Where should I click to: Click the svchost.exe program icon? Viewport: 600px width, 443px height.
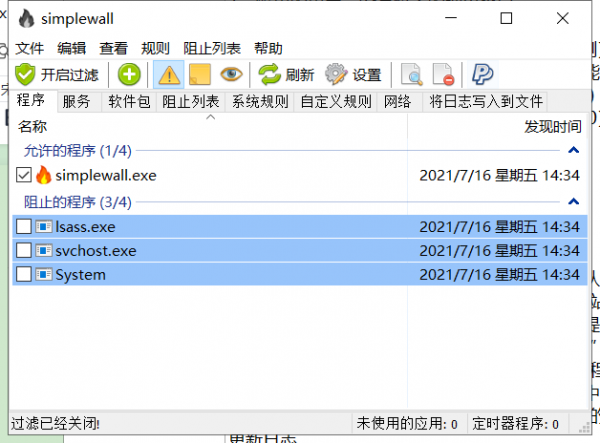click(44, 251)
